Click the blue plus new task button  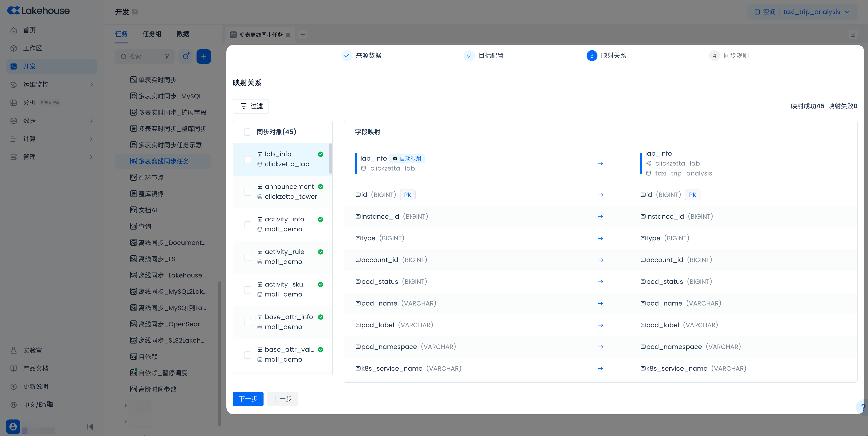(x=204, y=57)
